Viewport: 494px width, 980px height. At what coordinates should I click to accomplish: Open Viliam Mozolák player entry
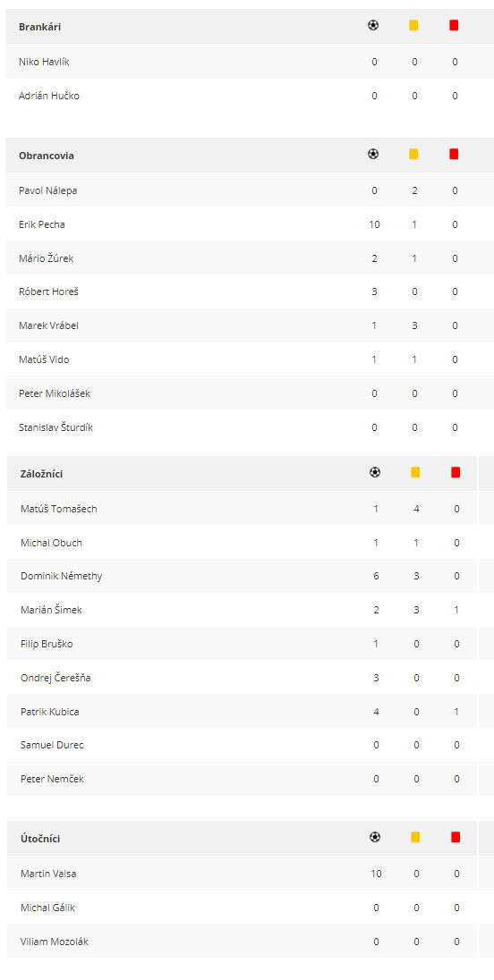[x=55, y=942]
